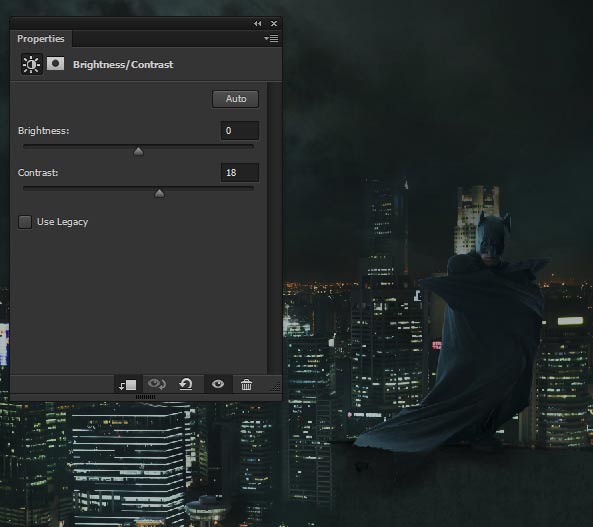Click the Brightness slider handle
This screenshot has height=527, width=593.
(x=138, y=152)
